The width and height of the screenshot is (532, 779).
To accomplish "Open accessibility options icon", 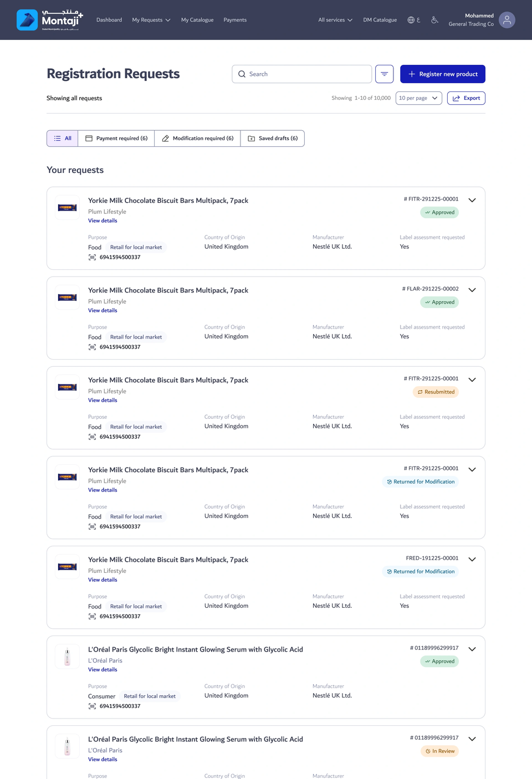I will pyautogui.click(x=435, y=20).
